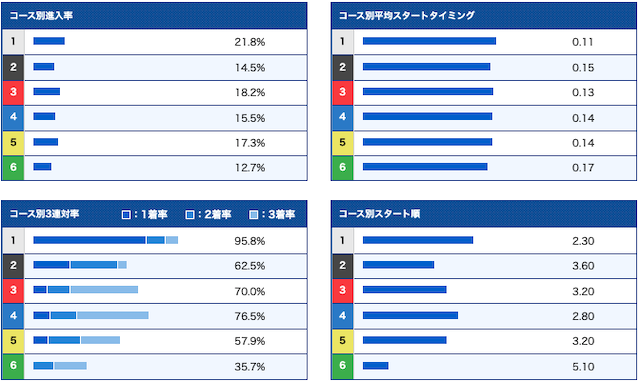Click the light 3着率 segment of course 3 bar
Image resolution: width=640 pixels, height=381 pixels.
point(104,290)
